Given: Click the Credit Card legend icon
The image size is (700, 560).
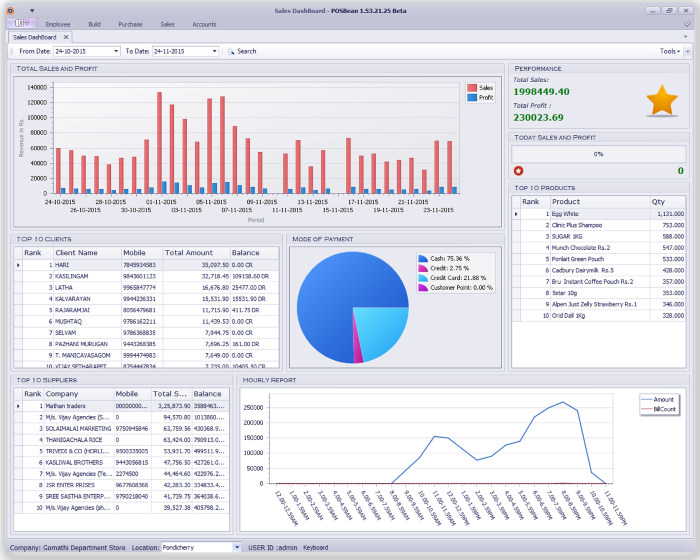Looking at the screenshot, I should click(x=423, y=278).
